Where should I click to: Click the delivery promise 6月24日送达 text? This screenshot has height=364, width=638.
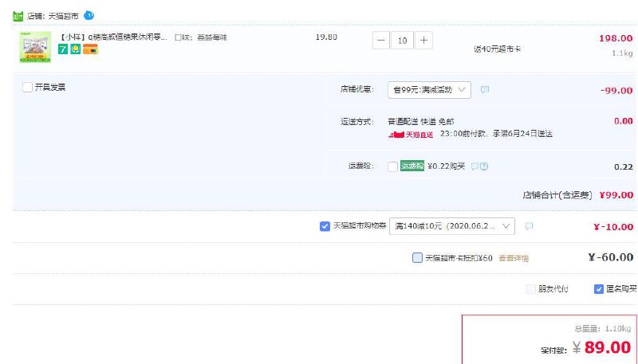522,134
